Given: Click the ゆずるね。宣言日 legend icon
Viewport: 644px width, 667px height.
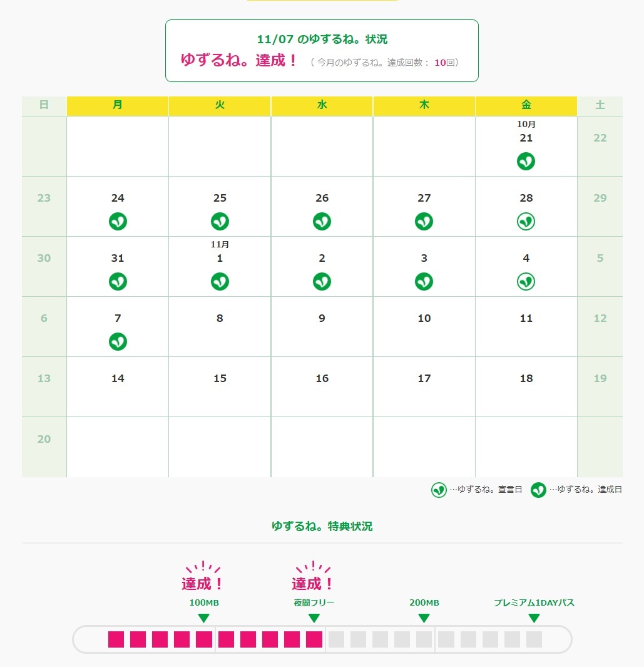Looking at the screenshot, I should click(439, 490).
